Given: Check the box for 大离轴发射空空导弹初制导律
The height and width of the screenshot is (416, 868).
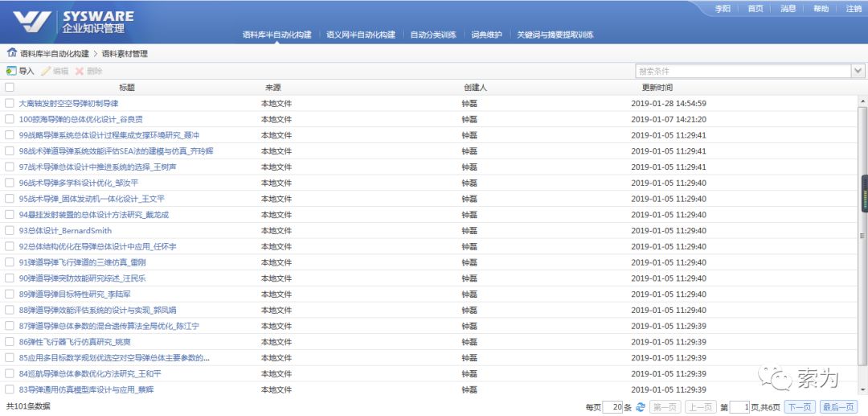Looking at the screenshot, I should (x=10, y=103).
